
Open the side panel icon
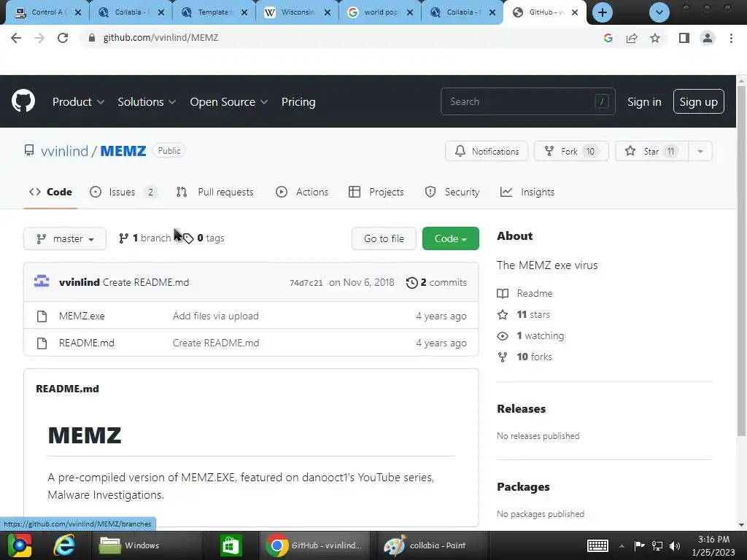click(684, 38)
